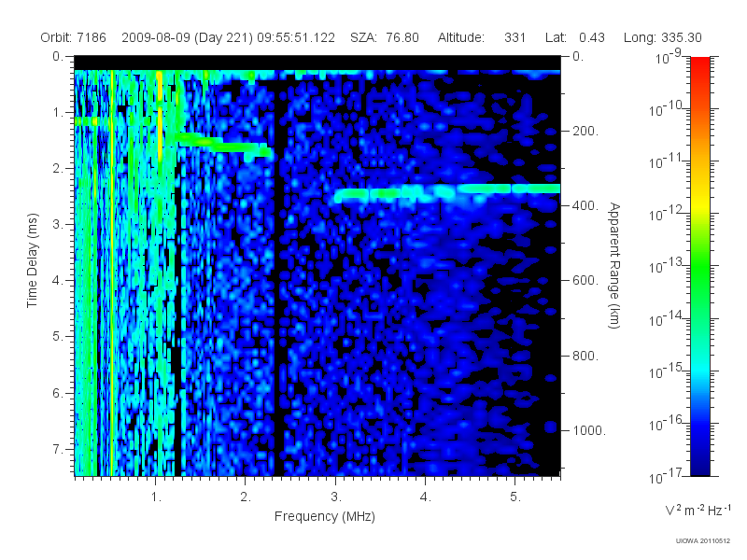Screen dimensions: 747x560
Task: Click the Apparent Range (km) axis title
Action: [614, 265]
